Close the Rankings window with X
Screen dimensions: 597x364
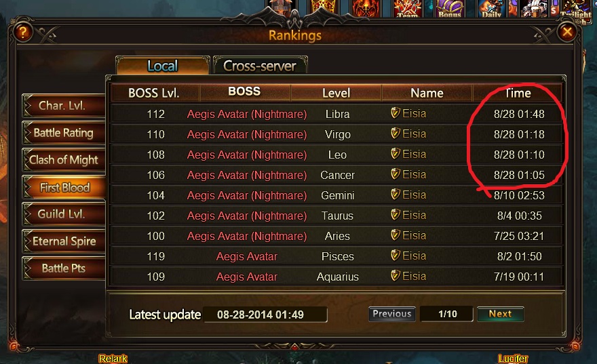(x=567, y=32)
